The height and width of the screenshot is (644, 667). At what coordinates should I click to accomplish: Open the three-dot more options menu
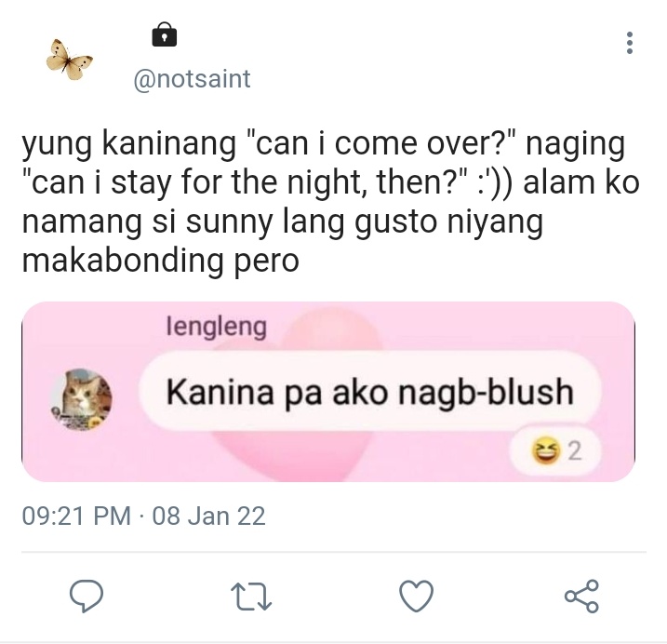tap(630, 43)
